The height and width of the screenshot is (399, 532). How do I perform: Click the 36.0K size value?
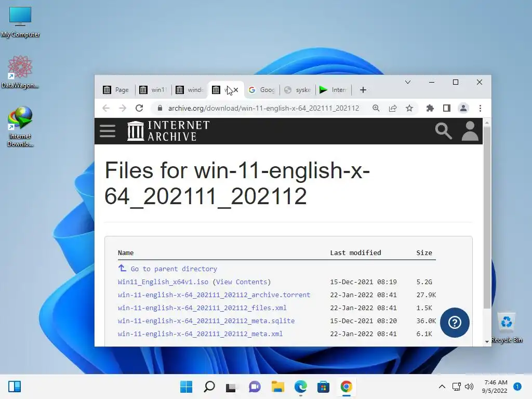[426, 321]
